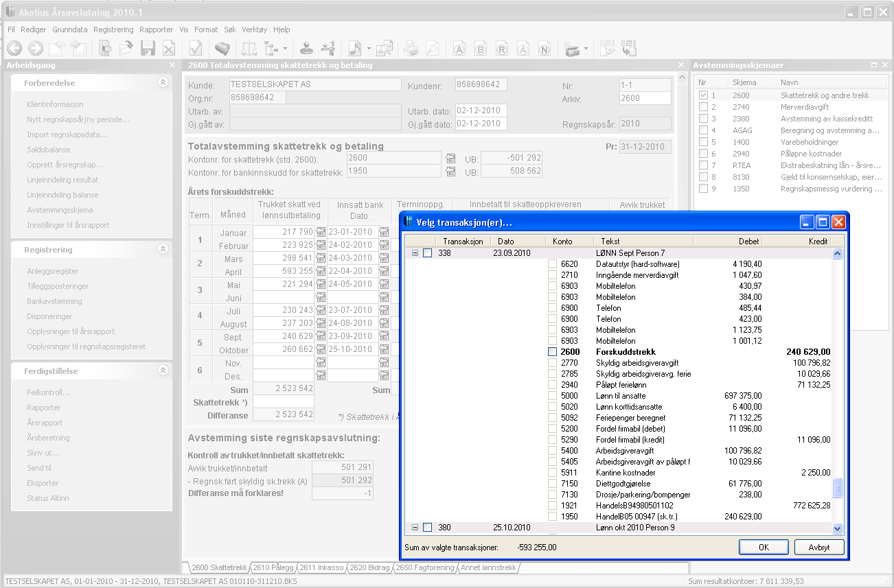Tick checkbox for transaction 338

click(427, 253)
